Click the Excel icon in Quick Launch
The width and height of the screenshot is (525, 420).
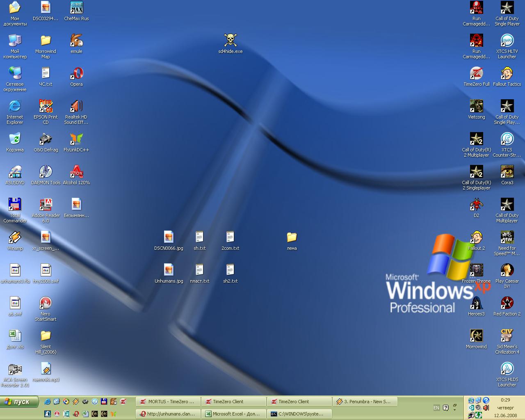[x=85, y=414]
